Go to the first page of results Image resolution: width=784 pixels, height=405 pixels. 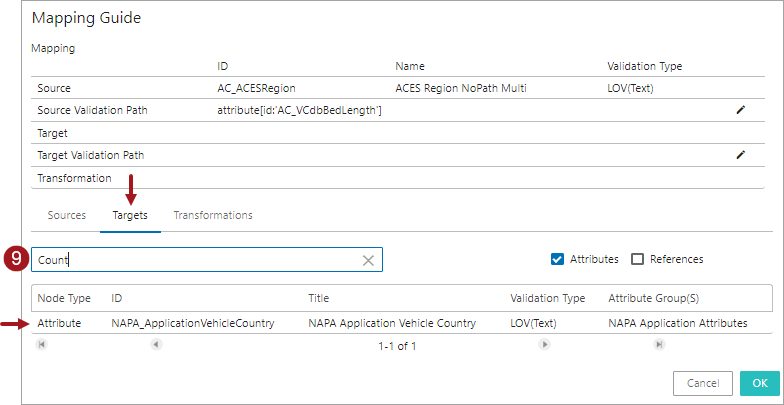click(x=42, y=345)
